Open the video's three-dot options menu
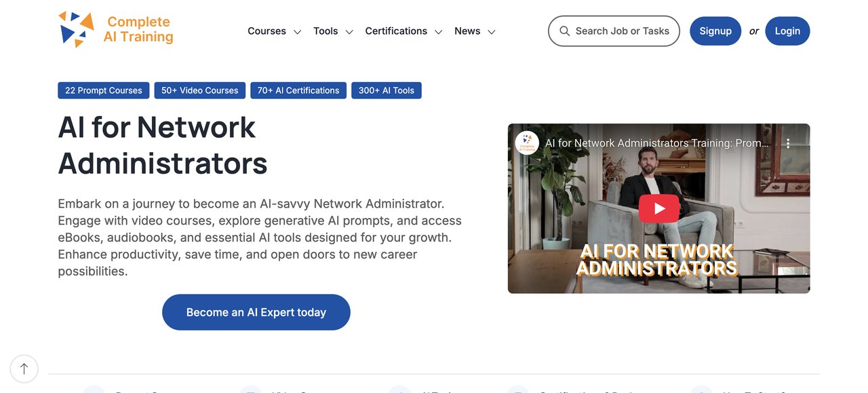Screen dimensions: 868x393 (x=788, y=144)
